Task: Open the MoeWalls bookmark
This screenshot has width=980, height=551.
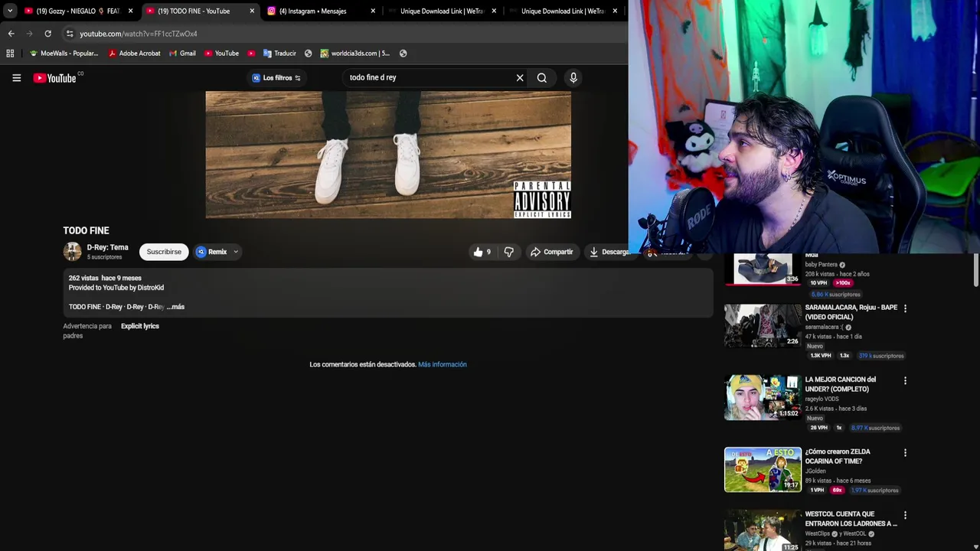Action: pos(64,54)
